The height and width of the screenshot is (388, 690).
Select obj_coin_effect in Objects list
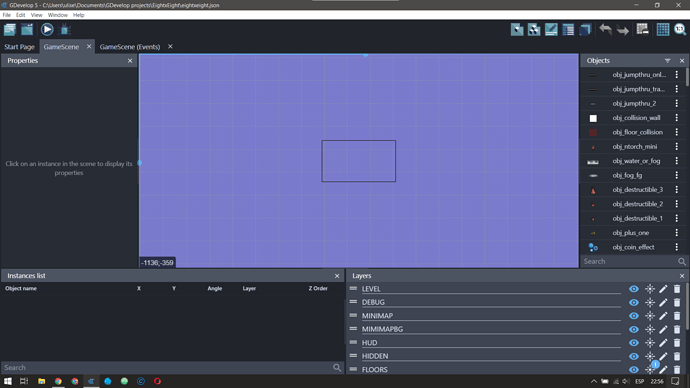tap(633, 247)
